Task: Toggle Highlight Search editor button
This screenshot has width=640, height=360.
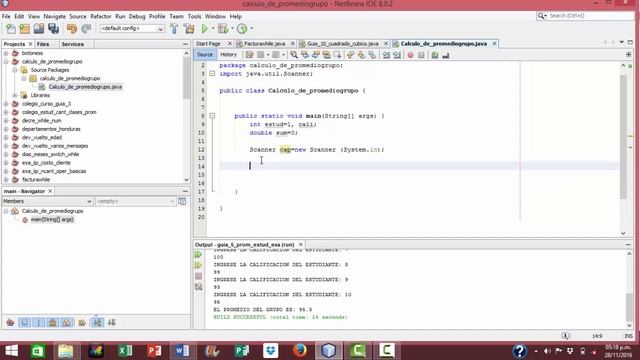Action: point(327,55)
